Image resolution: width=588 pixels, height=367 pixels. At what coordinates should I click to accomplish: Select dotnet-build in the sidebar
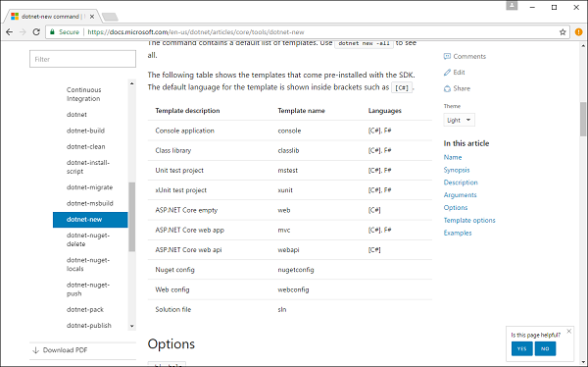[85, 131]
